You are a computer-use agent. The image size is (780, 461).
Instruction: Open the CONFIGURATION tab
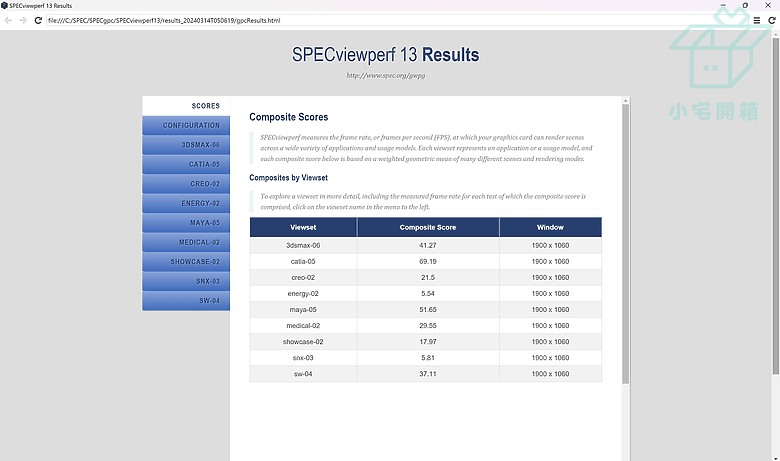pyautogui.click(x=186, y=125)
